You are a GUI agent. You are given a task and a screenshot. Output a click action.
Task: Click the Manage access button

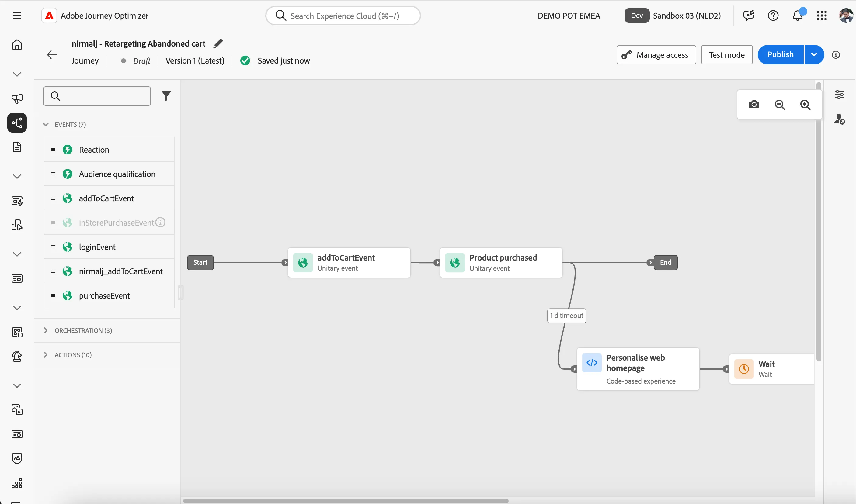click(656, 55)
